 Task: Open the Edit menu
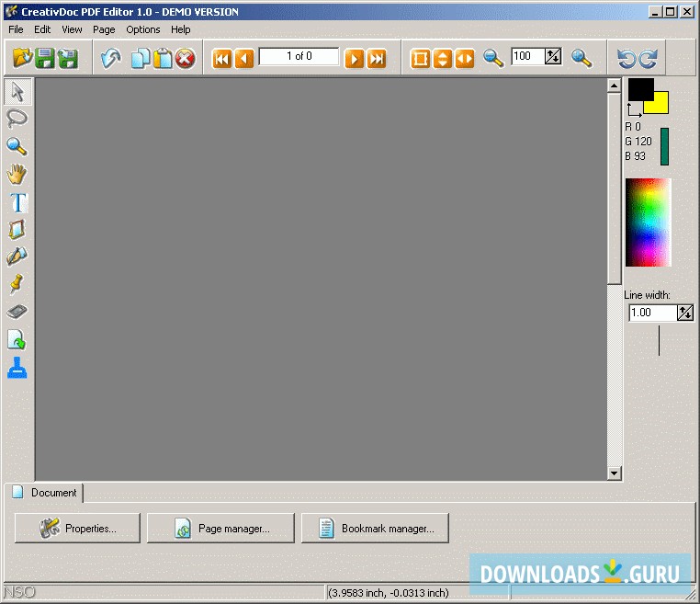(42, 29)
